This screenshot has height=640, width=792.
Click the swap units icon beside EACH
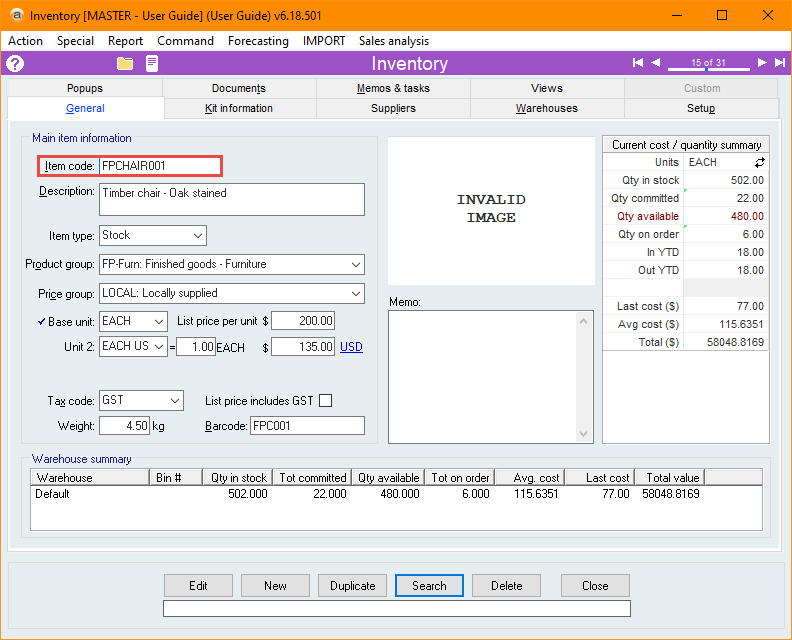point(758,162)
